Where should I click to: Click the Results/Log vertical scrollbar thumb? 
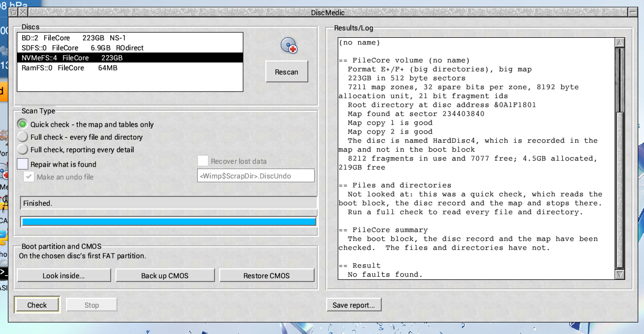[x=619, y=190]
